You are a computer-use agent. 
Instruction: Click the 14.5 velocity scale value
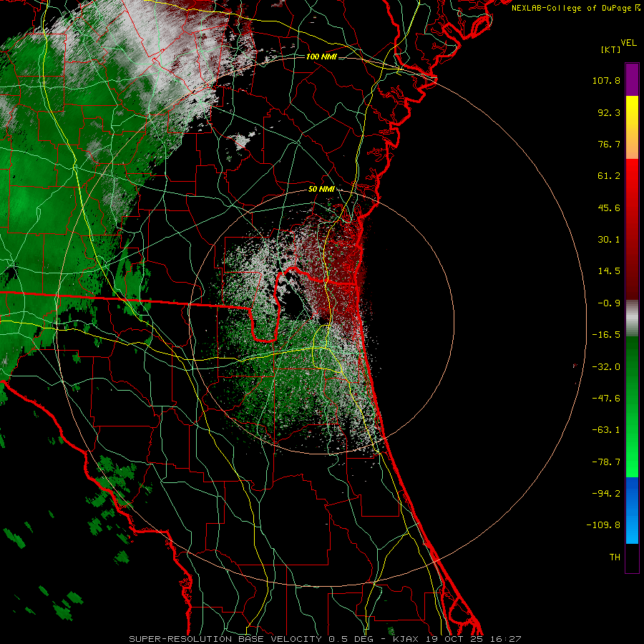coord(609,271)
